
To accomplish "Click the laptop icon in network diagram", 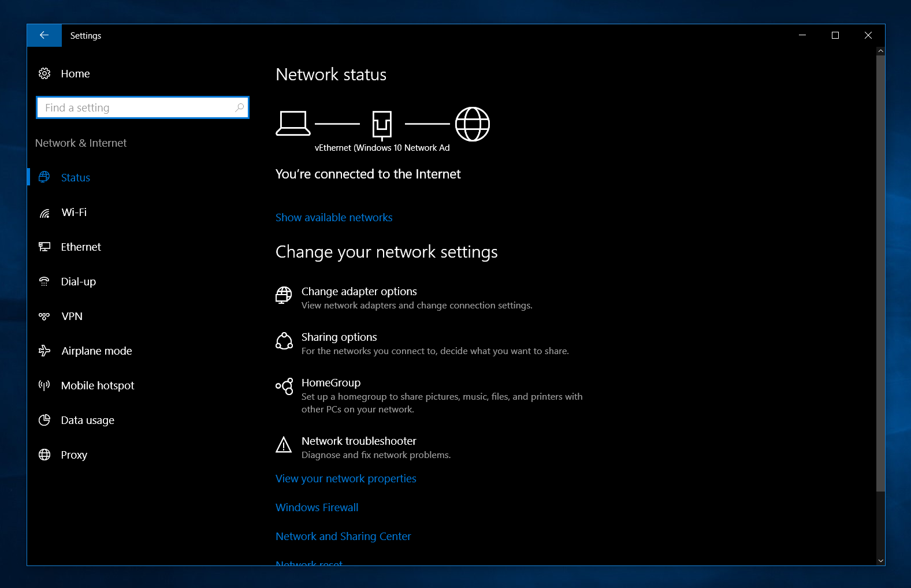I will pos(293,124).
